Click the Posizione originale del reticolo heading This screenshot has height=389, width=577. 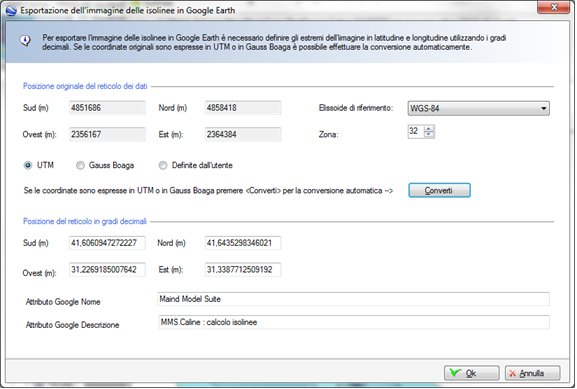(85, 86)
